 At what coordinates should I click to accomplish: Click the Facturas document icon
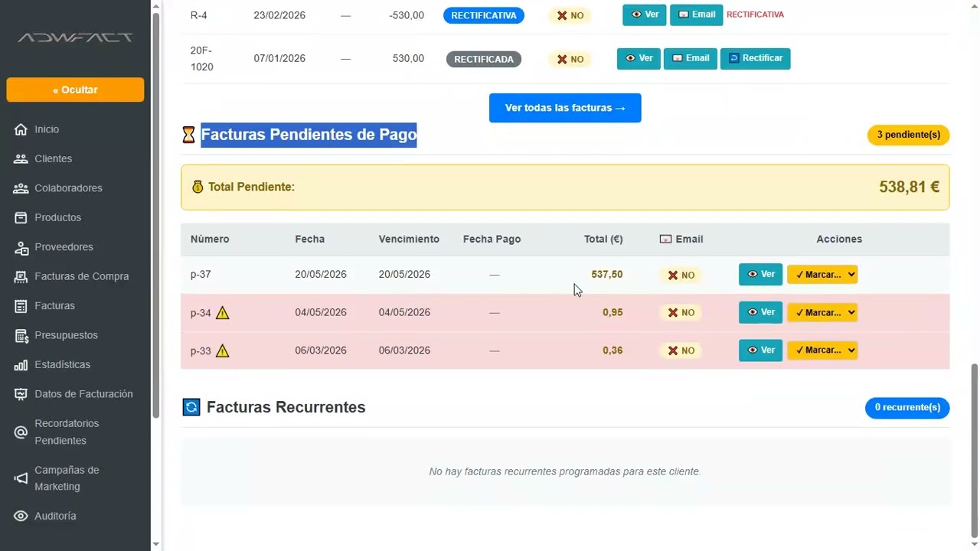[21, 306]
